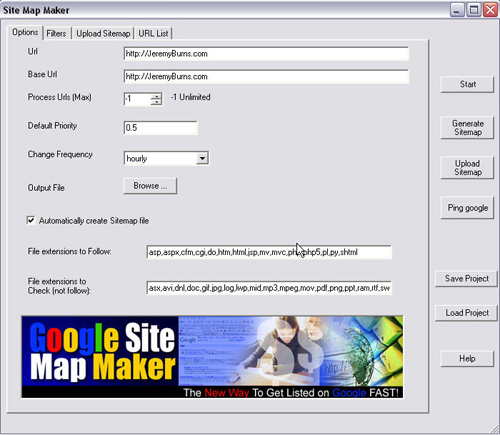The image size is (500, 435).
Task: Switch to the URL List tab
Action: pos(153,33)
